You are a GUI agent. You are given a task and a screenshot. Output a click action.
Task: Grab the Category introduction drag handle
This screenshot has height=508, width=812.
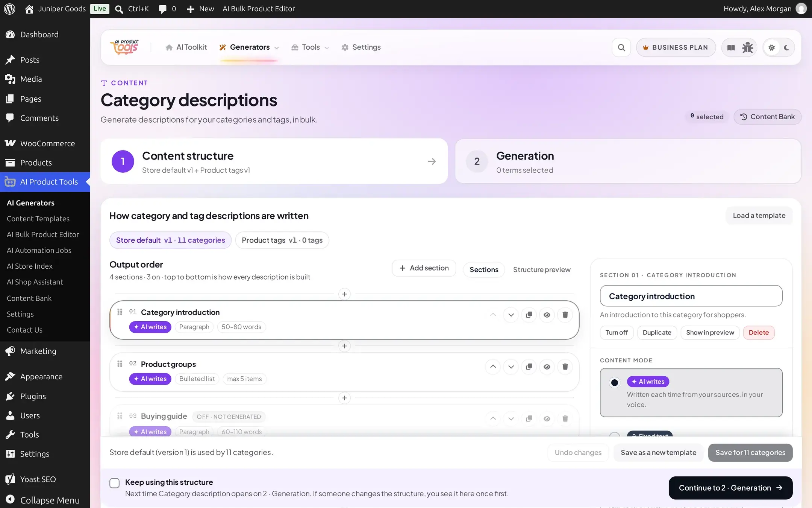click(120, 312)
